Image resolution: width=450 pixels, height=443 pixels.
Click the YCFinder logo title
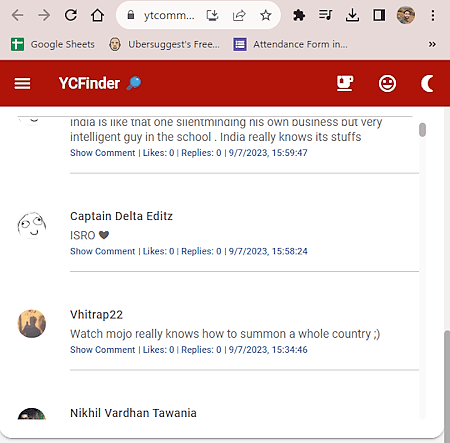pos(89,83)
